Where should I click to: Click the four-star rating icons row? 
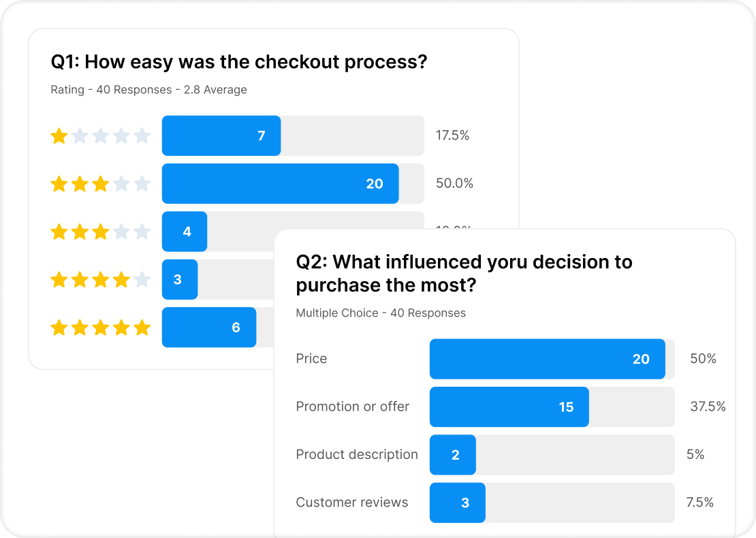100,279
